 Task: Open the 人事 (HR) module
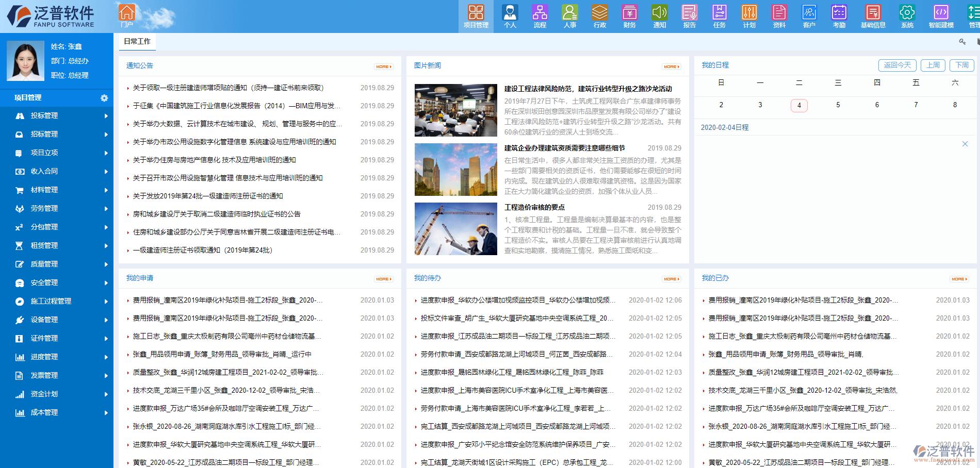[570, 16]
